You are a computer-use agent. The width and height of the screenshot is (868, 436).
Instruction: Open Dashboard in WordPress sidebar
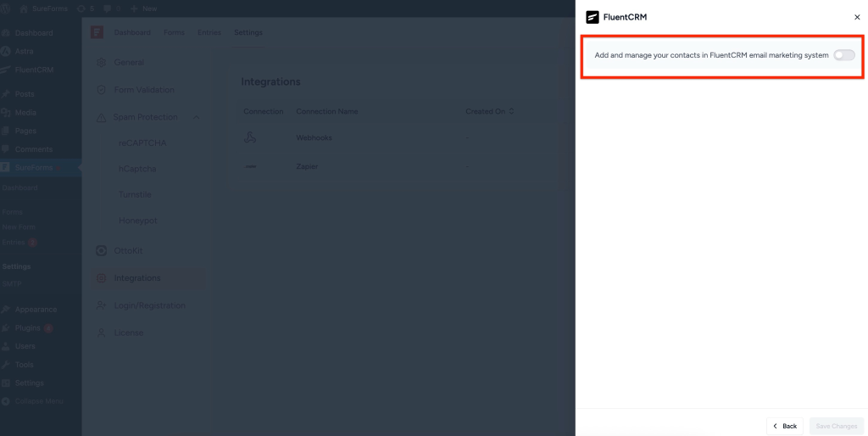click(34, 33)
